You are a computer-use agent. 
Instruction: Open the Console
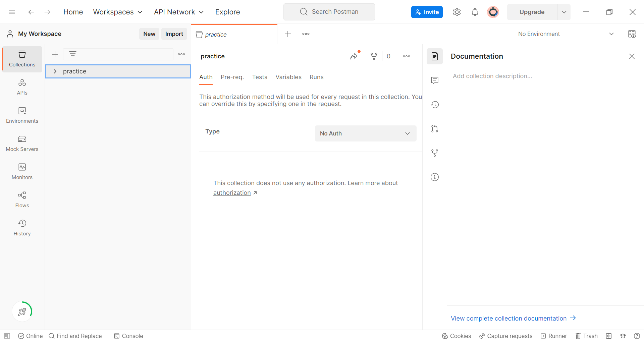(x=128, y=336)
